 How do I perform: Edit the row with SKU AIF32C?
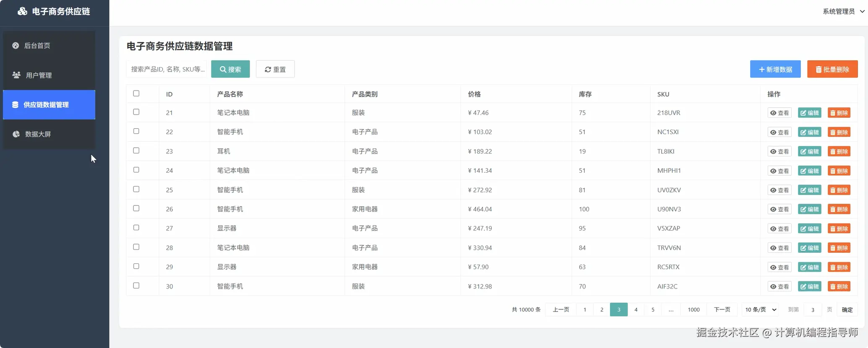(809, 286)
